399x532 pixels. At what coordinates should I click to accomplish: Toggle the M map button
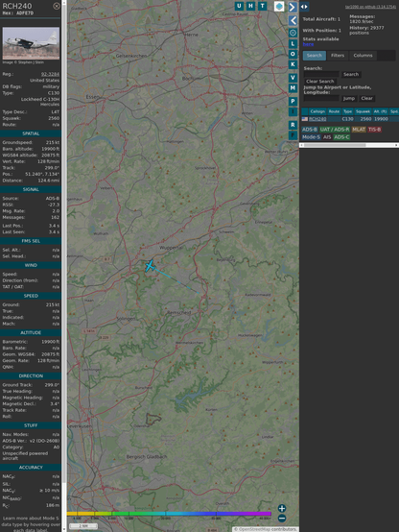(x=293, y=88)
